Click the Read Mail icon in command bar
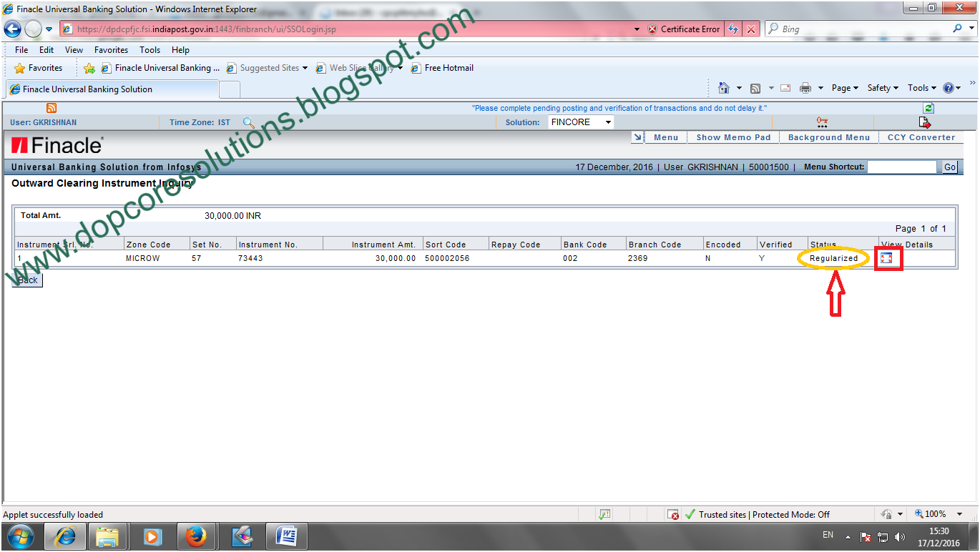 tap(785, 88)
